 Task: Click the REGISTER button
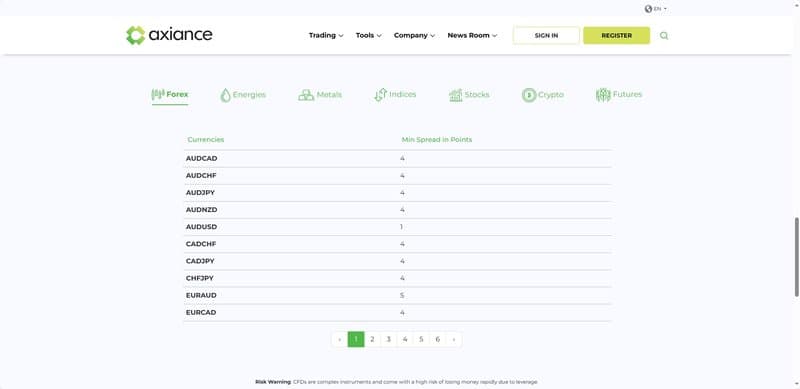pyautogui.click(x=616, y=35)
